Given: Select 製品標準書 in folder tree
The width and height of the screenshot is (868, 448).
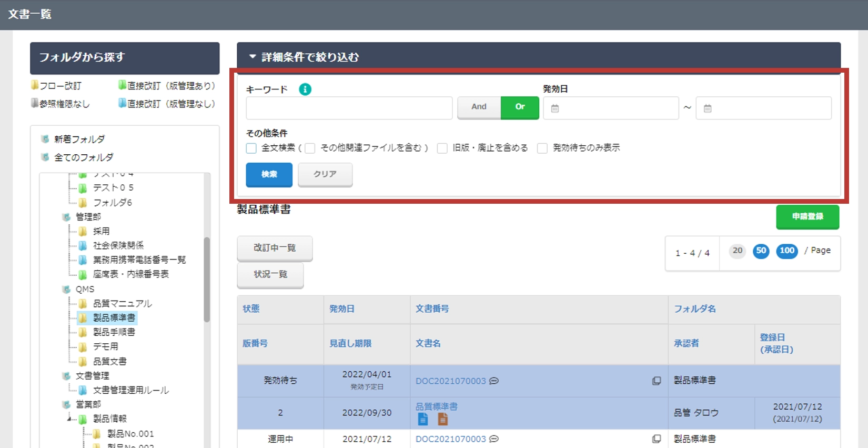Looking at the screenshot, I should (114, 317).
